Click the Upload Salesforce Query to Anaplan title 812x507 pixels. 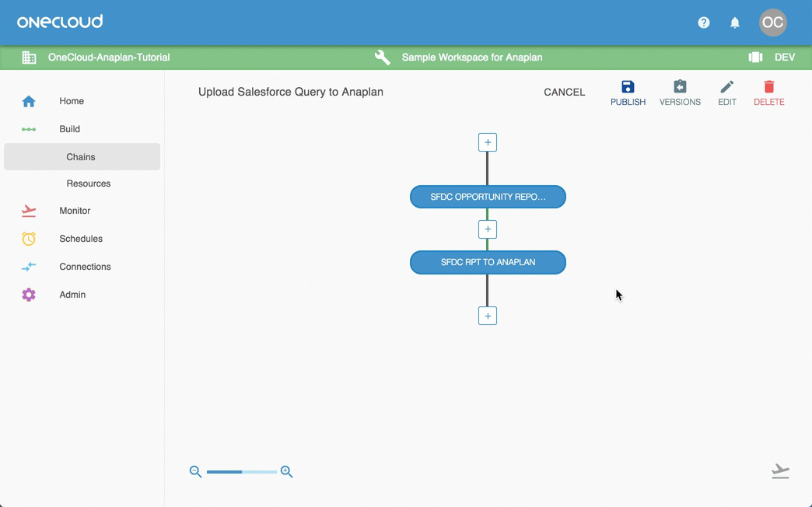[x=291, y=93]
